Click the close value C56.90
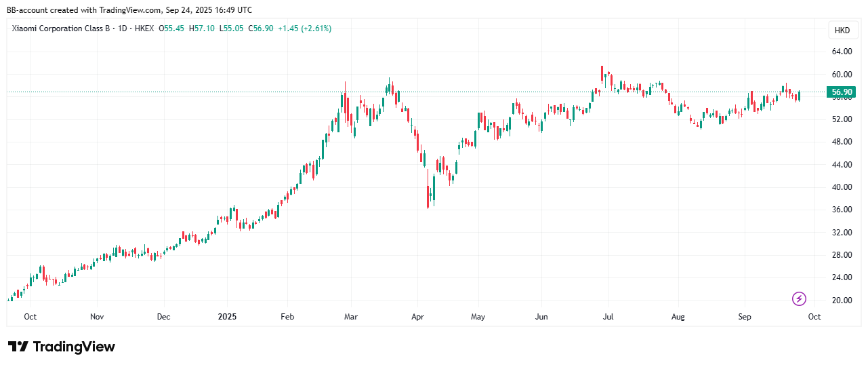The width and height of the screenshot is (868, 367). click(261, 28)
